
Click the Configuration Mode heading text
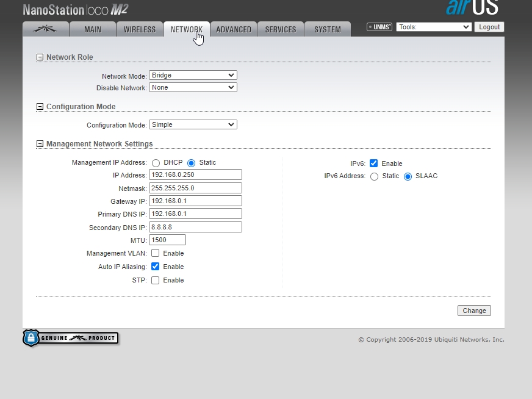point(81,107)
